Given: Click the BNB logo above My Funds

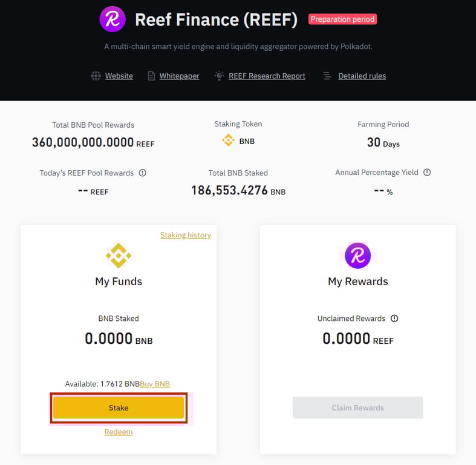Looking at the screenshot, I should pos(119,256).
